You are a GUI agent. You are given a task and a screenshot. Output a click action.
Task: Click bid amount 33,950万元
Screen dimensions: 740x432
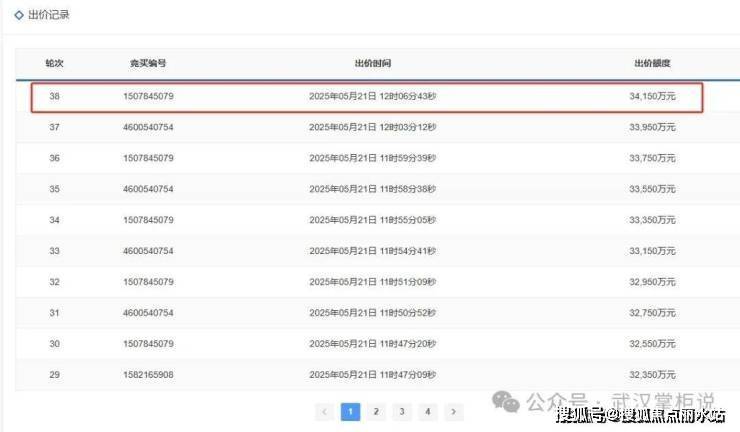tap(652, 127)
